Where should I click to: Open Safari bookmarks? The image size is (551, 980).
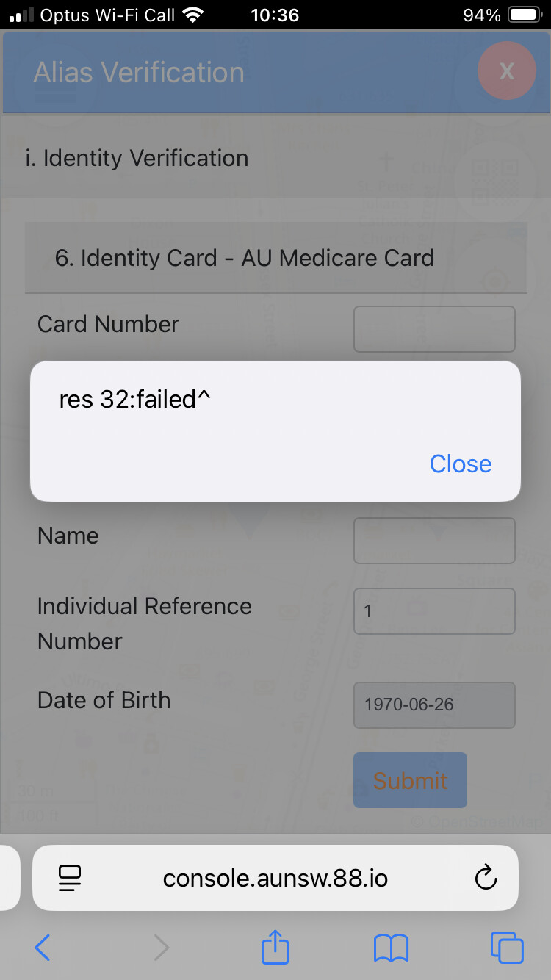[391, 948]
